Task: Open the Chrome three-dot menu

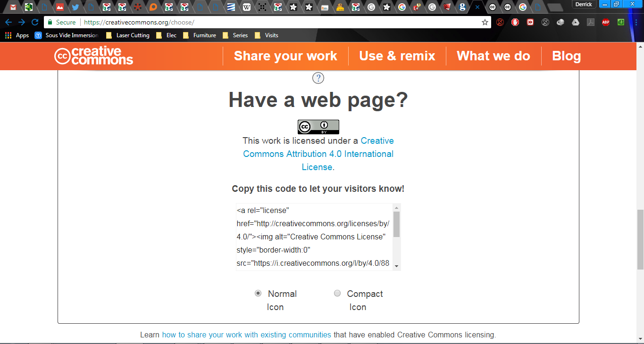Action: [636, 22]
